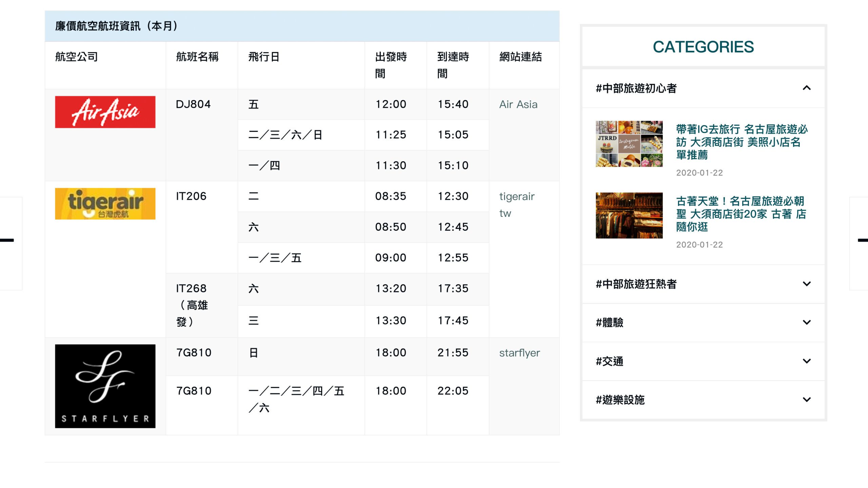Click the Starflyer airline logo
Screen dimensions: 868x488
click(x=105, y=386)
